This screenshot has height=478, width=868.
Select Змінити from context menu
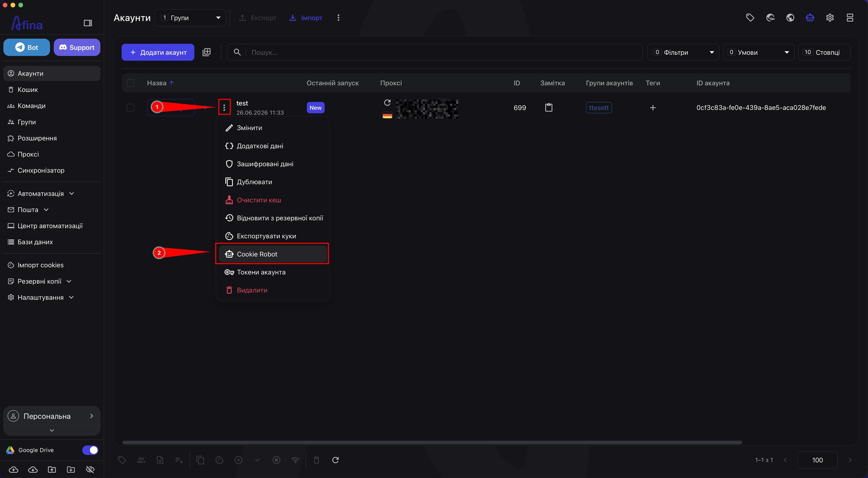273,128
